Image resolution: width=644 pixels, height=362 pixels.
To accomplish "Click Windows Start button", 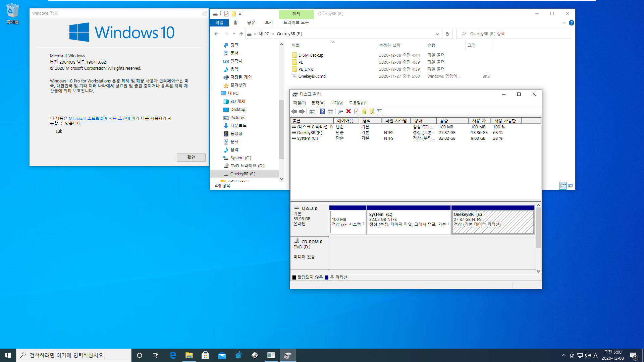I will coord(8,355).
